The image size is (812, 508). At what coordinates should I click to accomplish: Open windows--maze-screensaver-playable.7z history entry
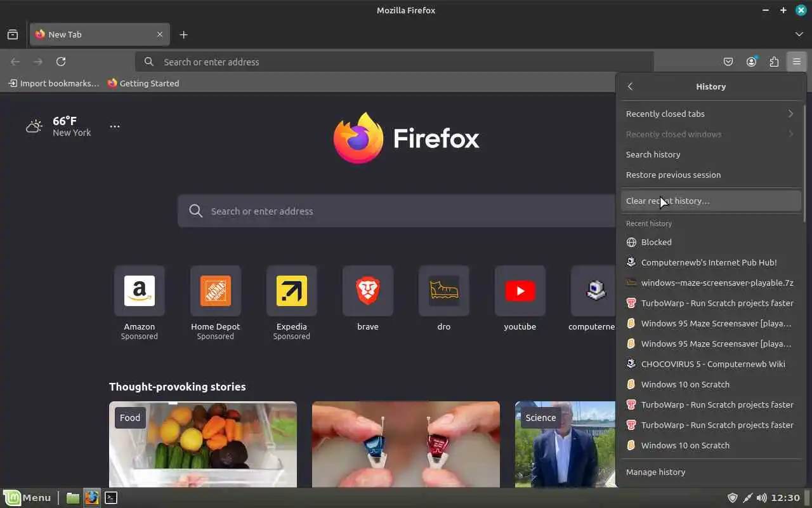(710, 283)
